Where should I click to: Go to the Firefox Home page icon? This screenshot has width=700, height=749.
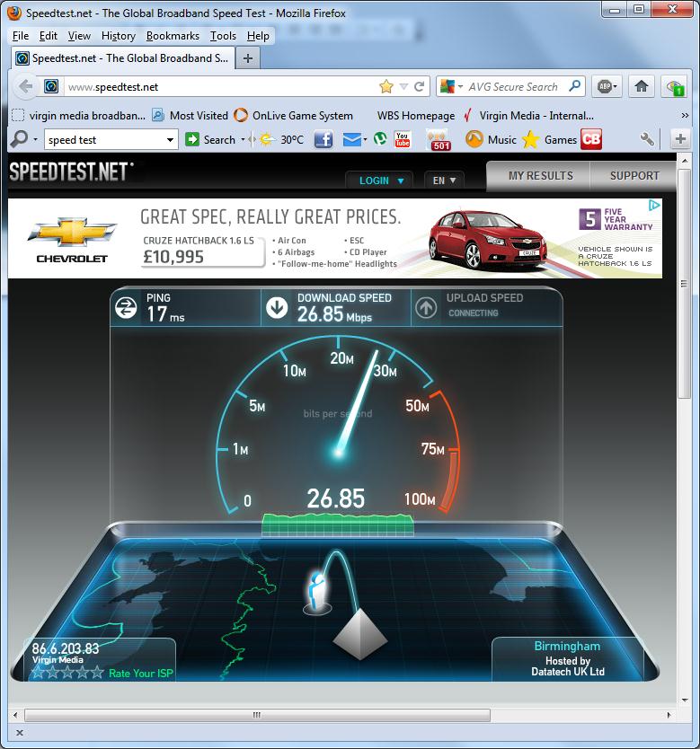point(642,86)
